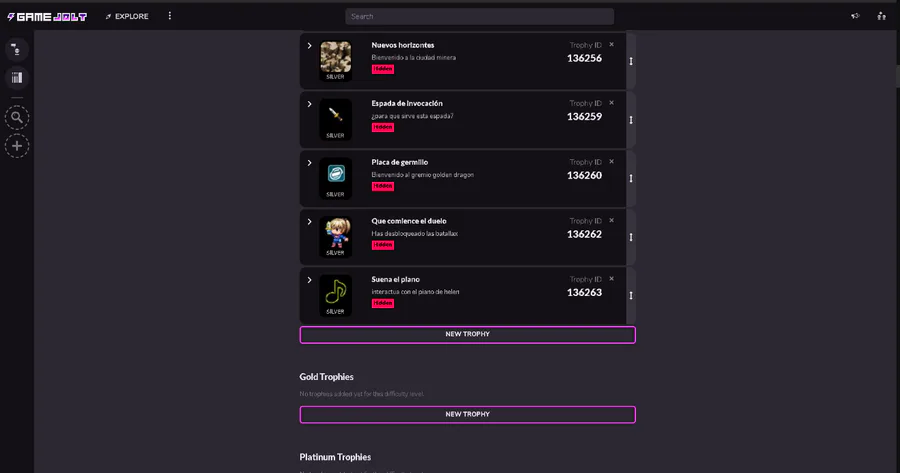
Task: Remove the Nuevos horizontes trophy with X
Action: (x=611, y=44)
